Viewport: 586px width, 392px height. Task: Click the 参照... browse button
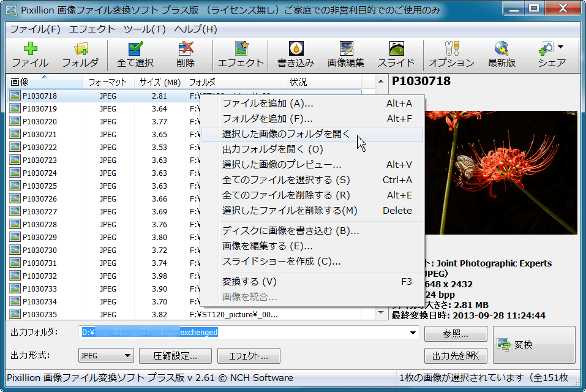pyautogui.click(x=456, y=334)
